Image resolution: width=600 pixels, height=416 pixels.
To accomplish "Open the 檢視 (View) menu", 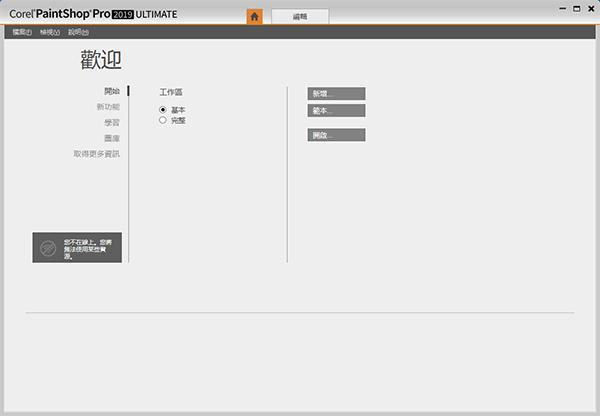I will [50, 32].
